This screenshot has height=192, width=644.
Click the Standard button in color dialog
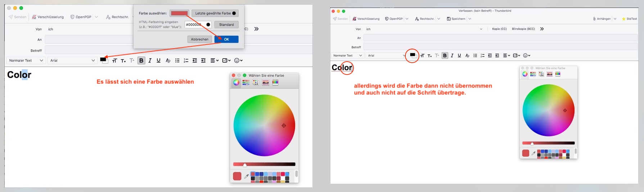[x=226, y=24]
